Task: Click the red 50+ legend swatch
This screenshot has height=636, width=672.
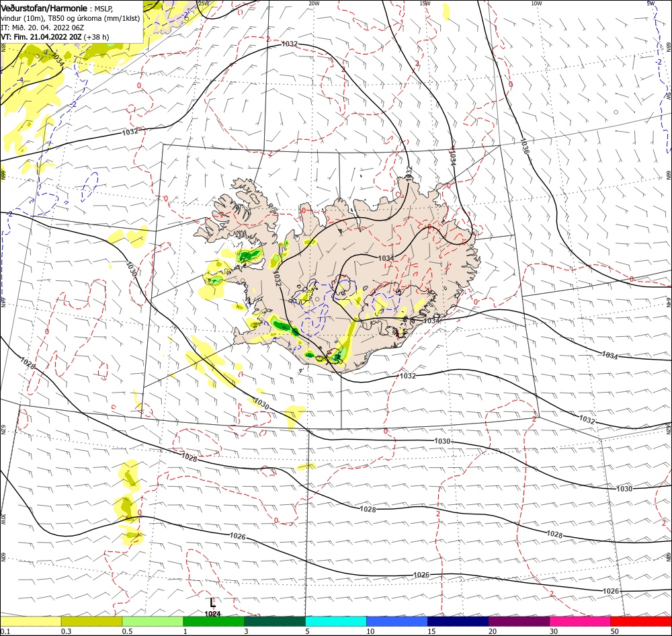Action: click(x=641, y=621)
